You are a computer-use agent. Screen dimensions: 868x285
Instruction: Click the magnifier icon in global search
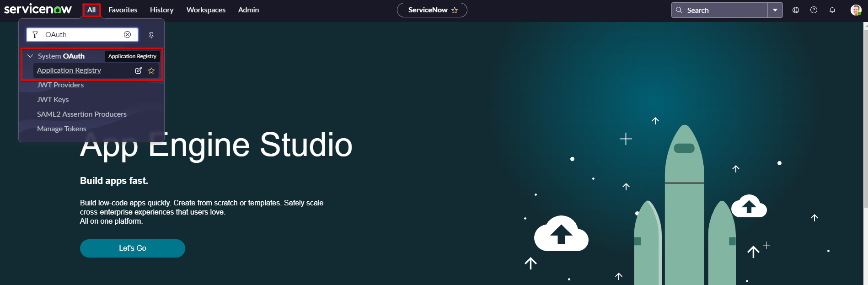click(x=679, y=10)
